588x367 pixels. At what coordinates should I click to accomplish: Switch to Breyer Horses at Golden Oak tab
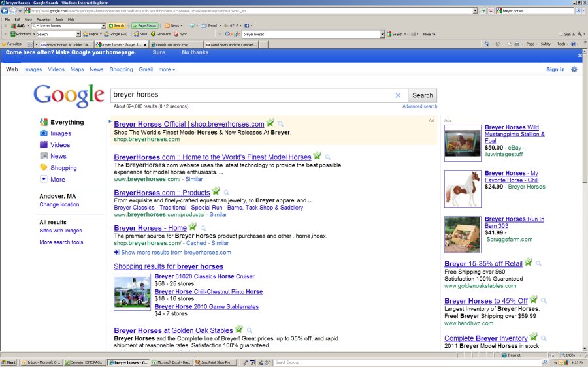tap(66, 44)
